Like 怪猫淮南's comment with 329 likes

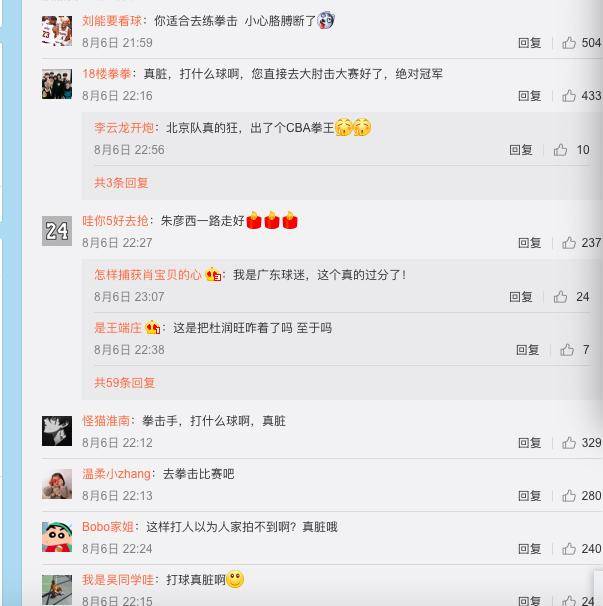coord(569,443)
